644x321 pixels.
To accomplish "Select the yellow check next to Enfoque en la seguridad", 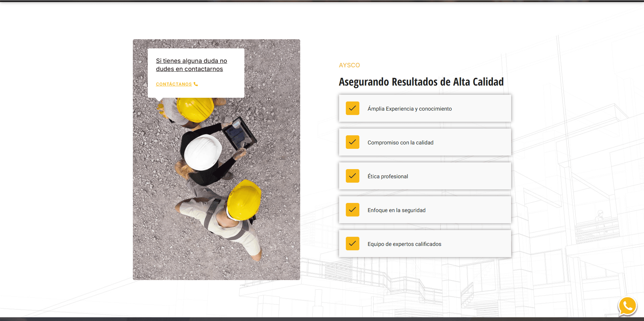I will coord(352,210).
